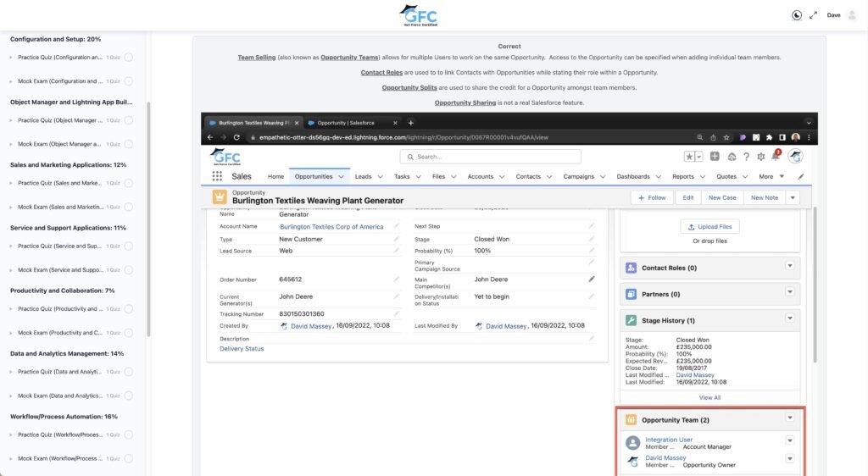Toggle Mock Exam Data and Analytics circle
The height and width of the screenshot is (476, 868).
point(129,396)
